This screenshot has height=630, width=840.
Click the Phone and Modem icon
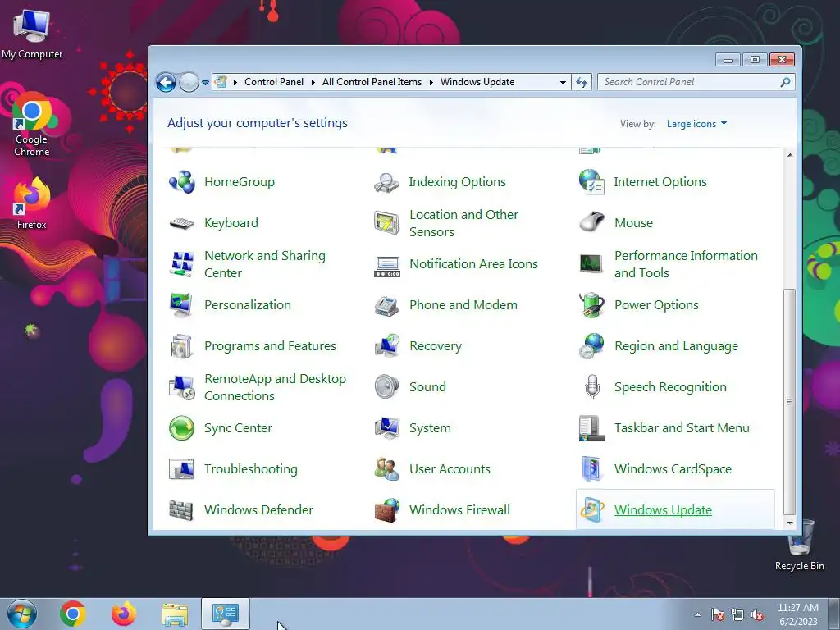coord(386,305)
